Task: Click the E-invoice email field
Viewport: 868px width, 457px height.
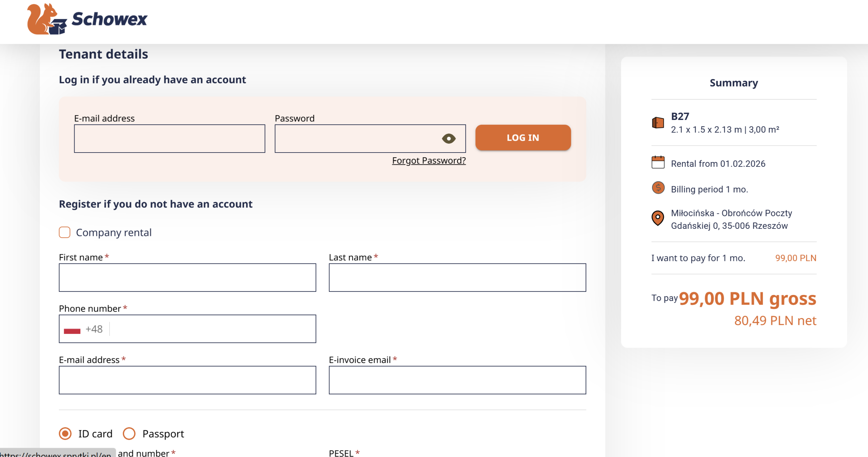Action: (457, 380)
